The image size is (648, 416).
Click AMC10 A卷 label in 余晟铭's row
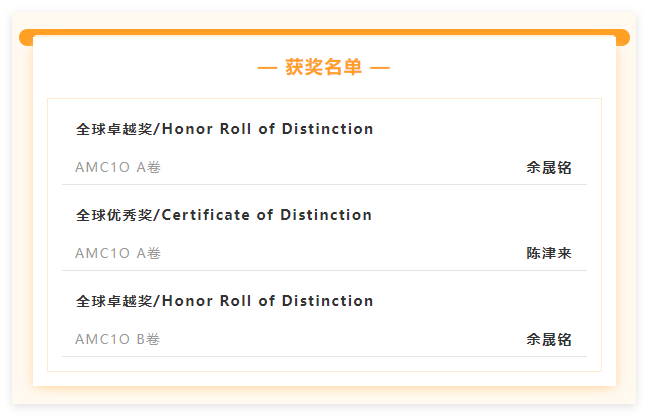pos(118,167)
